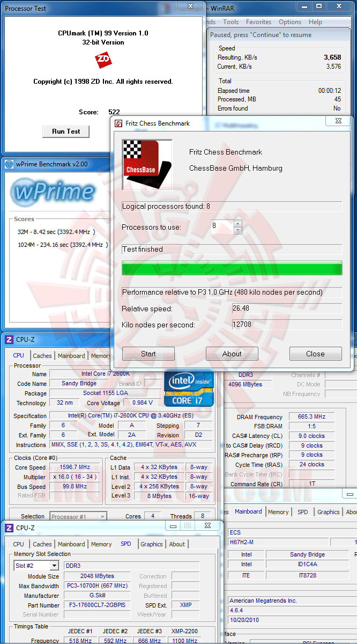This screenshot has height=644, width=357.
Task: Select the SPD tab in front CPU-Z window
Action: coord(125,544)
